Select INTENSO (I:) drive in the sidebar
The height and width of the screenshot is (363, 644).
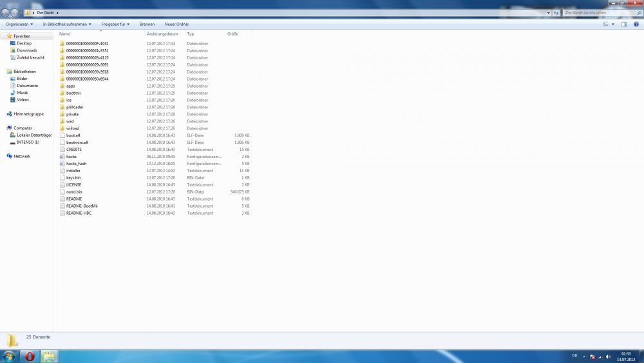pyautogui.click(x=28, y=142)
